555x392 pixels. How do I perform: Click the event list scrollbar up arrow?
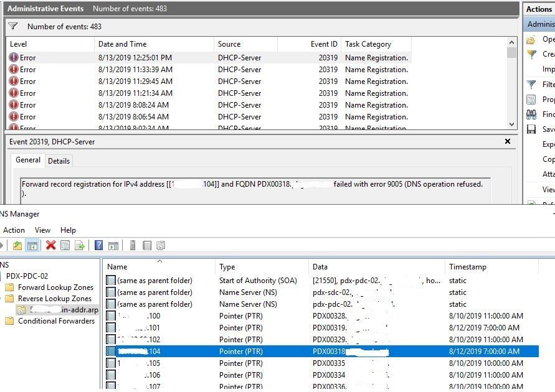(x=511, y=42)
